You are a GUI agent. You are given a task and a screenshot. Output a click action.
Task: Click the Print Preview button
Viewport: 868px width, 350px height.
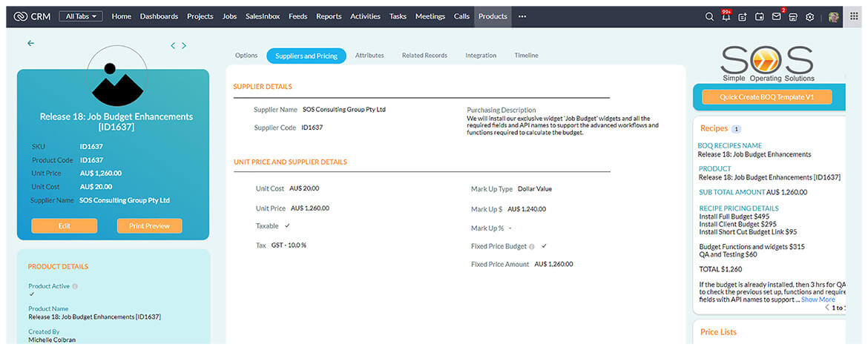point(149,225)
